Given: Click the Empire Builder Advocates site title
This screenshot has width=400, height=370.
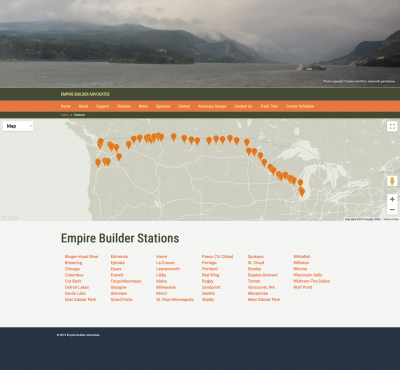Looking at the screenshot, I should 85,94.
